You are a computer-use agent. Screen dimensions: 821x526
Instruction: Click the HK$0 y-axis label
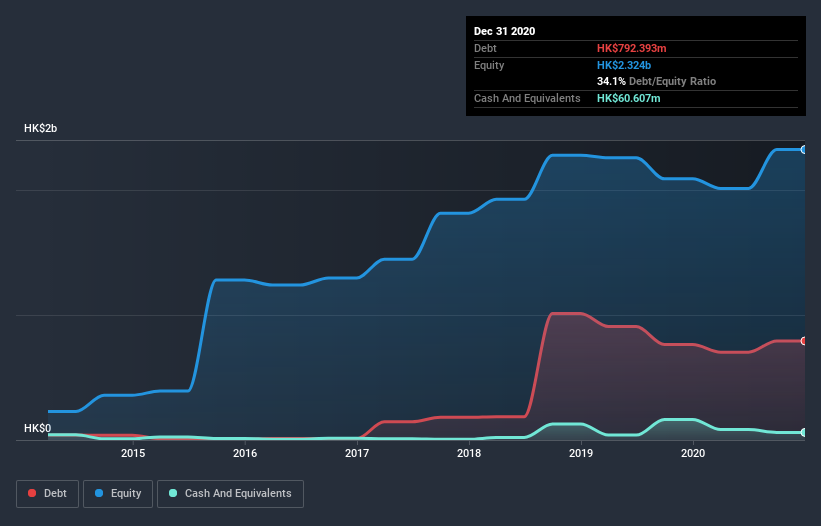tap(38, 428)
